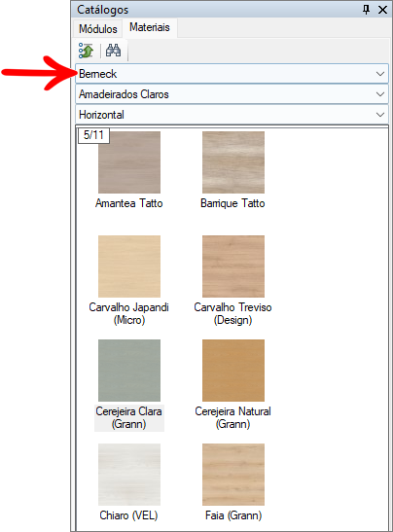Image resolution: width=393 pixels, height=532 pixels.
Task: Choose the Cerejeira Natural (Grann) material
Action: (x=233, y=371)
